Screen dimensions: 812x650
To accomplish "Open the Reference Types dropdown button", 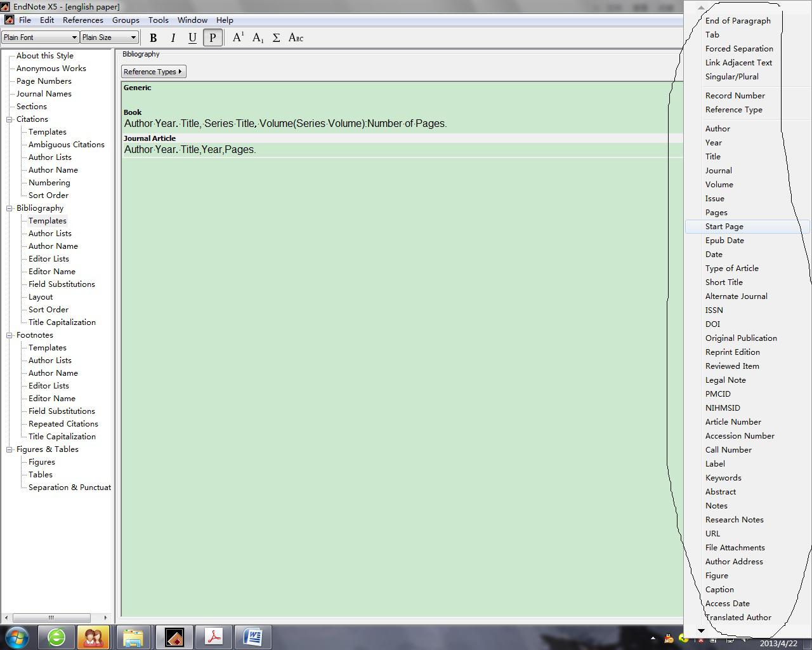I will pyautogui.click(x=154, y=72).
